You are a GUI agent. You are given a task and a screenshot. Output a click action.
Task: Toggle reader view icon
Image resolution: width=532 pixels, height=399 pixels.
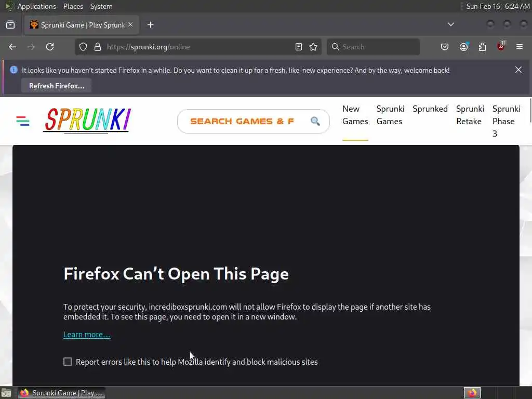click(299, 47)
